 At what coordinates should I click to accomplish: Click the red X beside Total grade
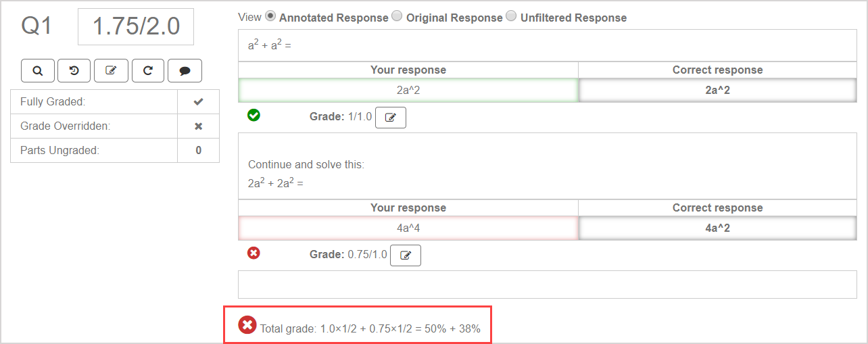(247, 325)
